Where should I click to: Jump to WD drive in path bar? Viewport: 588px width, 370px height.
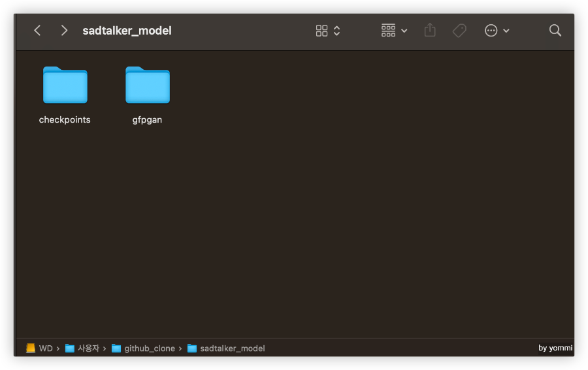[40, 348]
